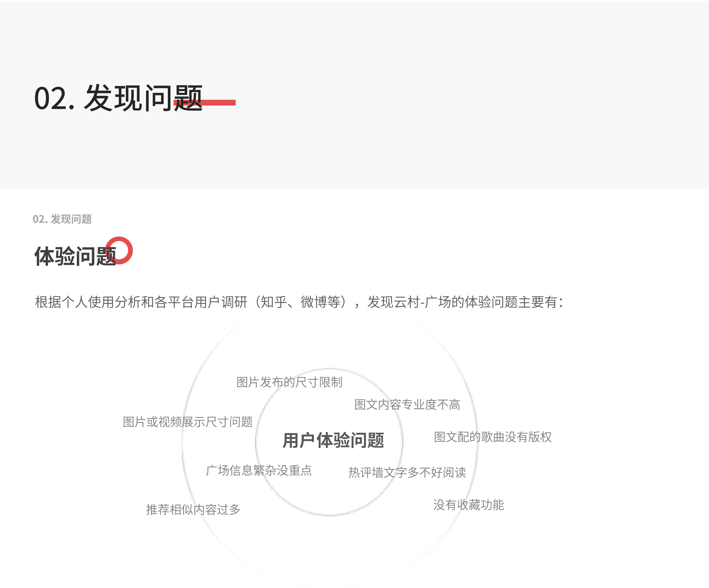Select the '推荐相似内容过多' label
The image size is (709, 588).
tap(193, 509)
